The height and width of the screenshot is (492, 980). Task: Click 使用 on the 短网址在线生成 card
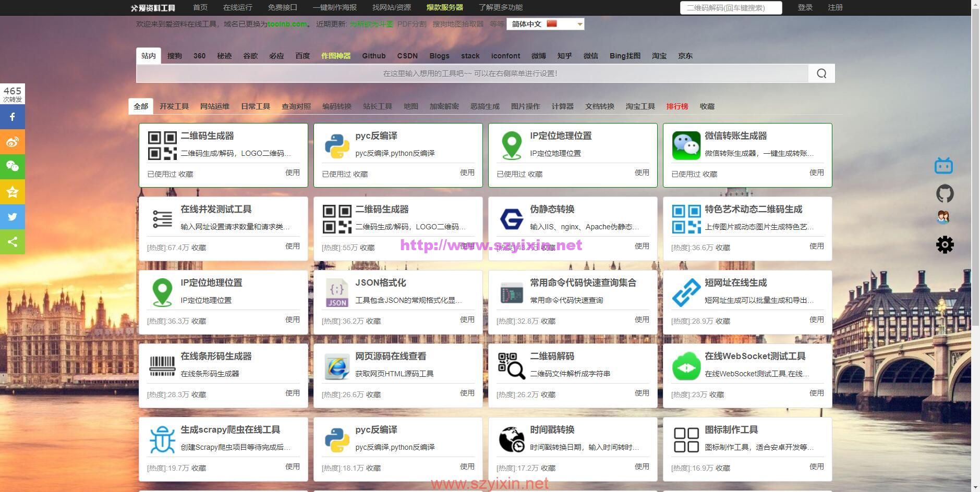[x=816, y=319]
